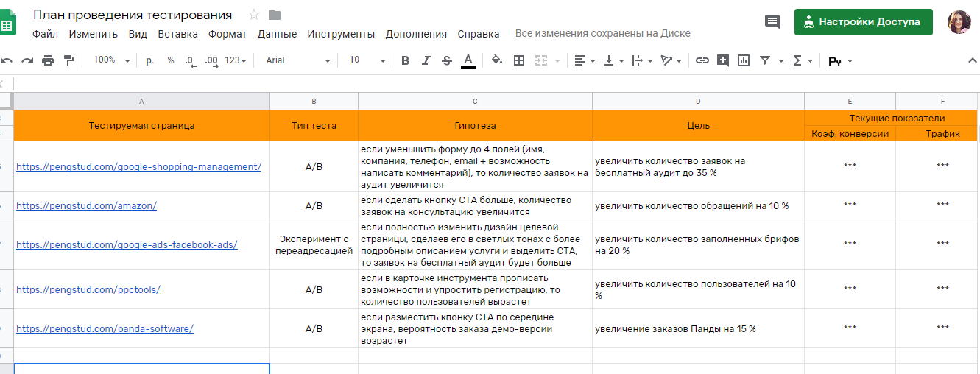Image resolution: width=980 pixels, height=374 pixels.
Task: Click the functions sigma icon
Action: (x=797, y=60)
